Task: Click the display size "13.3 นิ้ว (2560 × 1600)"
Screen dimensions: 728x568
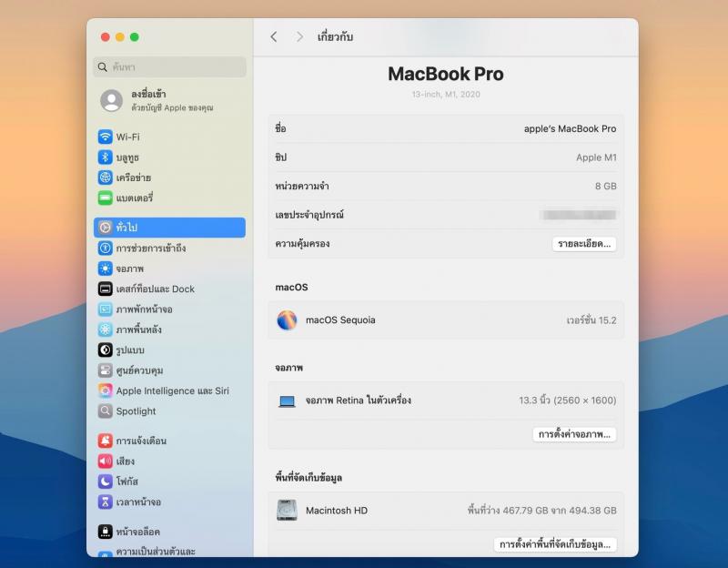Action: click(567, 401)
